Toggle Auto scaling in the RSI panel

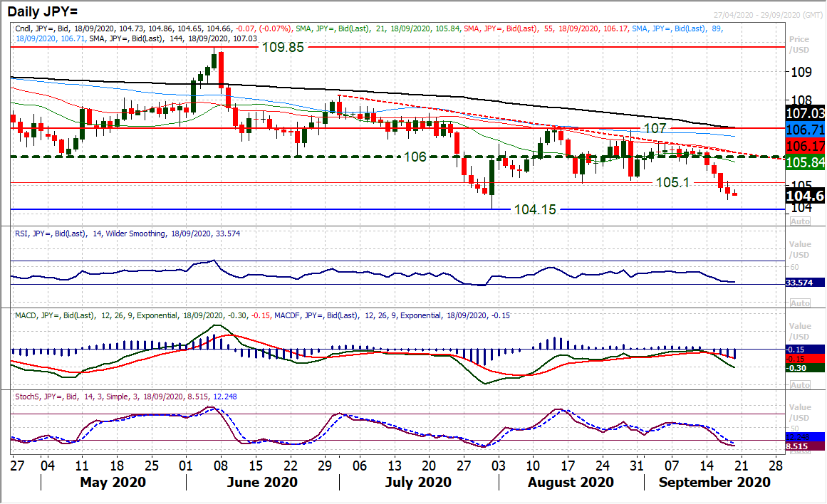(800, 303)
